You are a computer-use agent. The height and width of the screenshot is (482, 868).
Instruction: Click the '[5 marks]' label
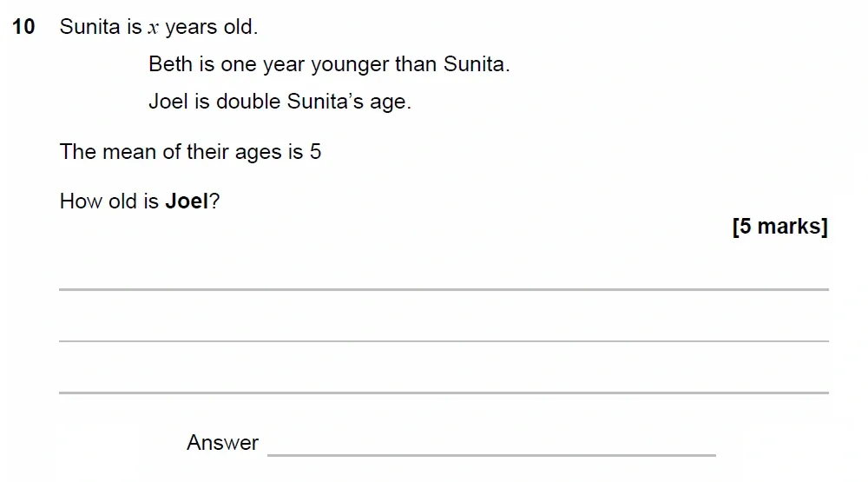[x=779, y=227]
